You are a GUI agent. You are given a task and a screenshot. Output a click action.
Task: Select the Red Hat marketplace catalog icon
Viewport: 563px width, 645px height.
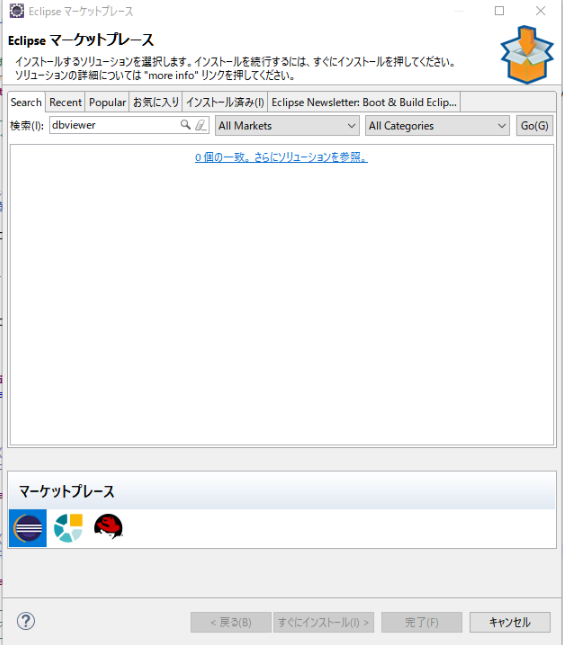[108, 527]
